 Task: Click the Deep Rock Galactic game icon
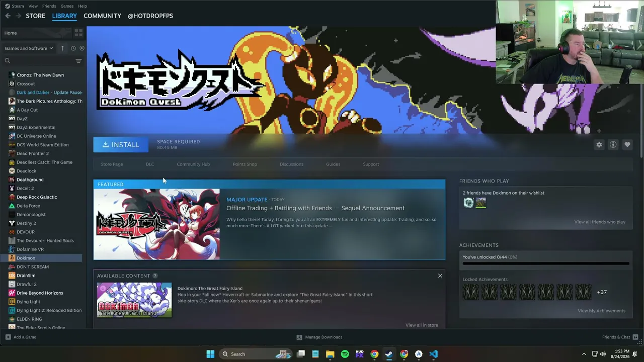point(12,197)
